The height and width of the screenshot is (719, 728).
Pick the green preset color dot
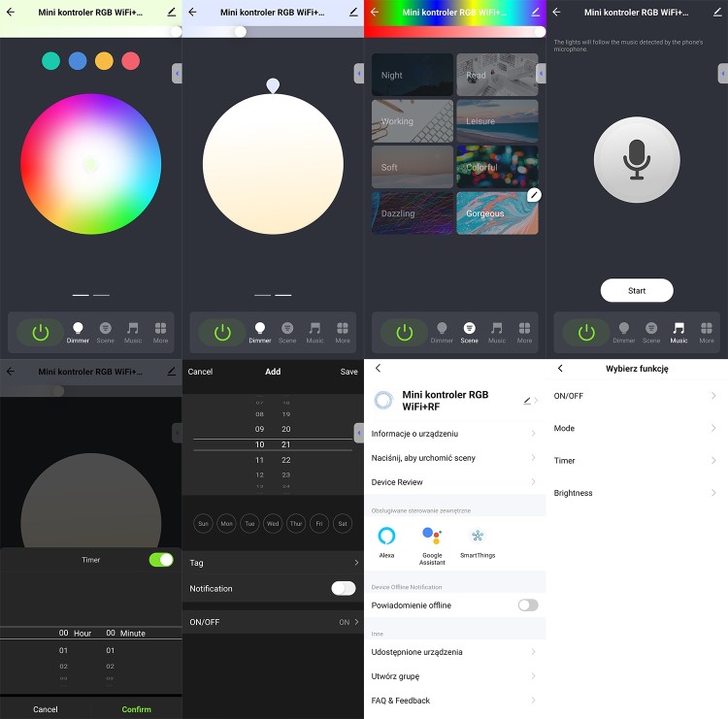point(51,61)
